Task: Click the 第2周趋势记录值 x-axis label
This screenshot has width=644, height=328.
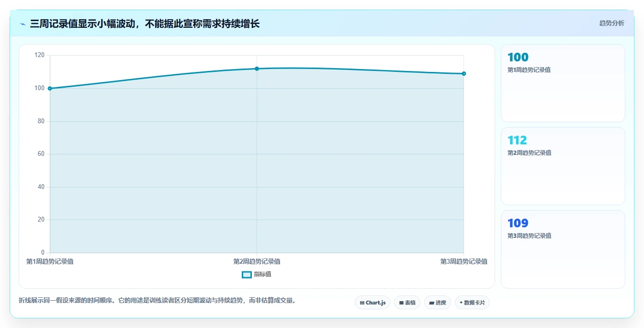Action: 257,261
